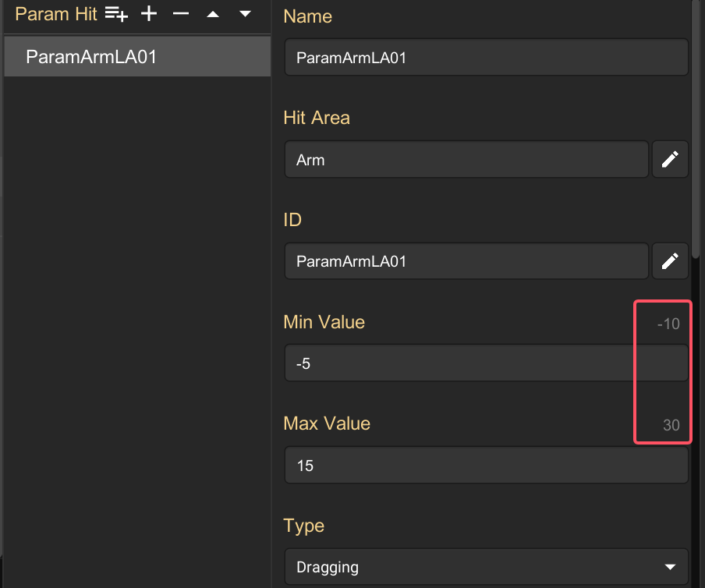The image size is (705, 588).
Task: Edit the Hit Area with pencil icon
Action: click(x=670, y=159)
